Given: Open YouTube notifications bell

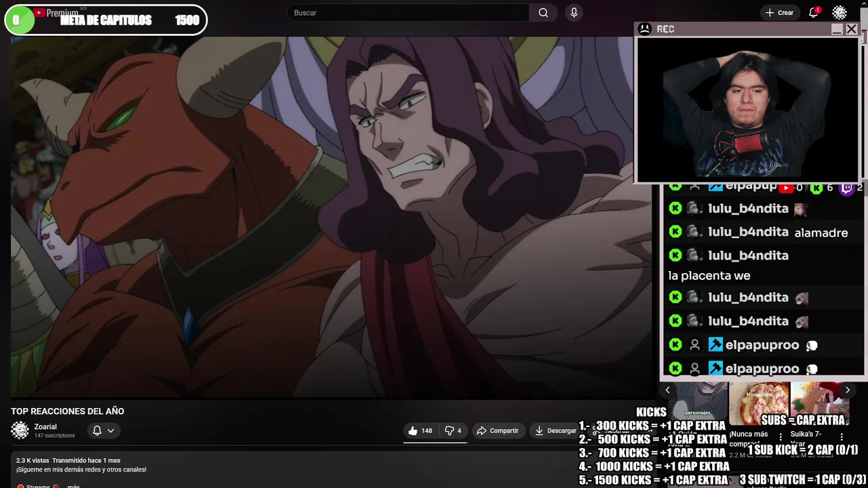Looking at the screenshot, I should tap(814, 12).
